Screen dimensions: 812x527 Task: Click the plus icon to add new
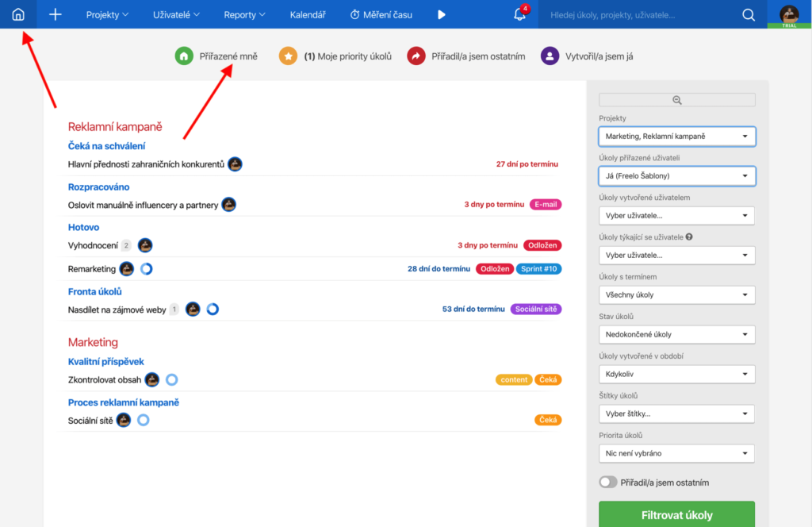click(x=55, y=14)
